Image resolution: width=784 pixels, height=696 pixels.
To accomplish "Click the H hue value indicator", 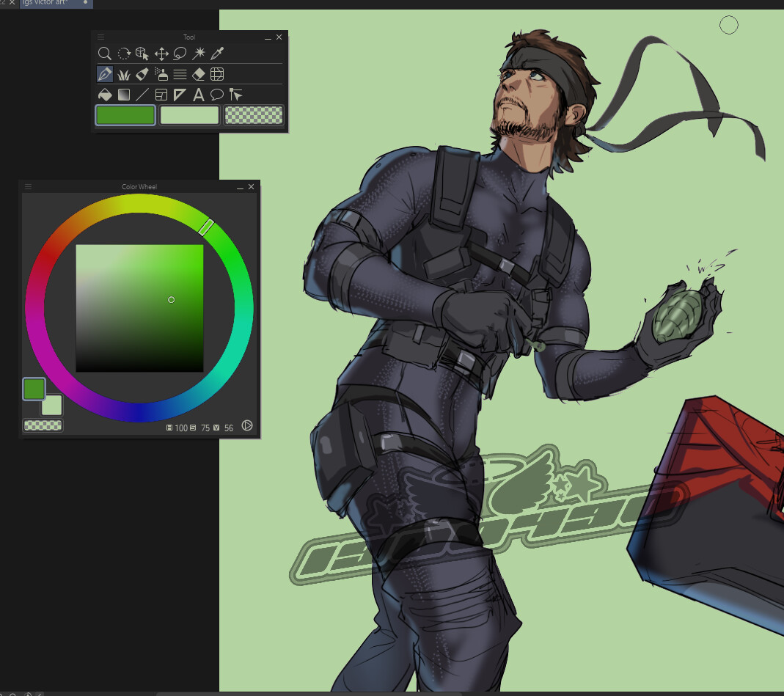I will (171, 427).
